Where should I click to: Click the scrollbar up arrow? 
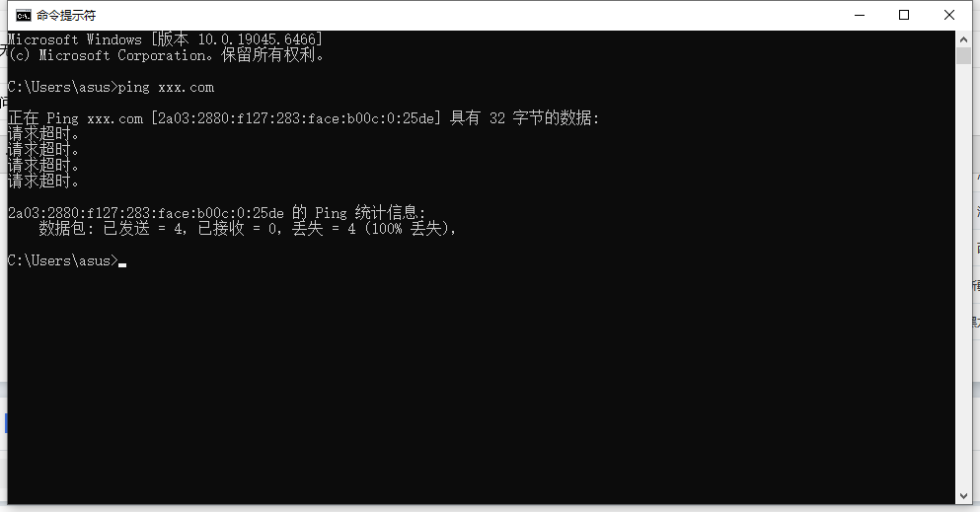tap(963, 38)
